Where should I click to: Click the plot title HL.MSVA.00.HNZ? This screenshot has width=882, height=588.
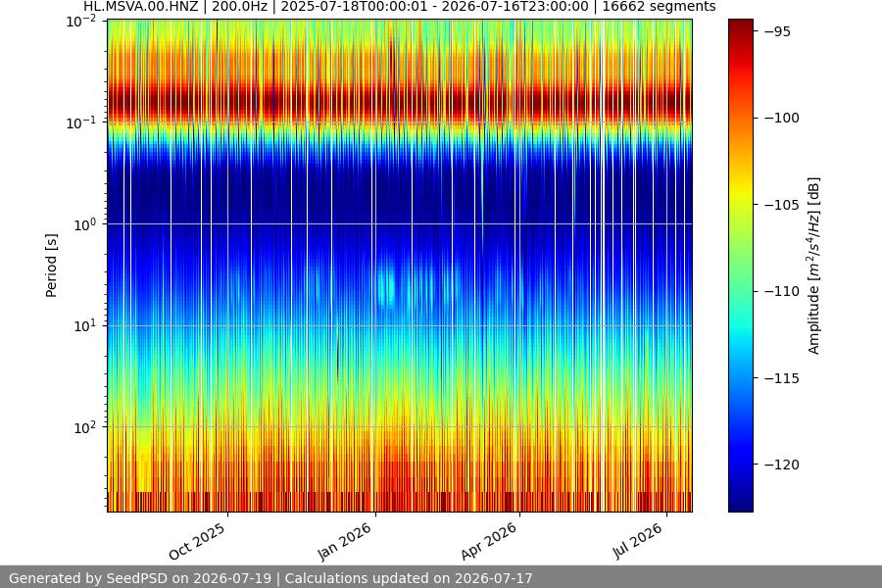(x=400, y=7)
